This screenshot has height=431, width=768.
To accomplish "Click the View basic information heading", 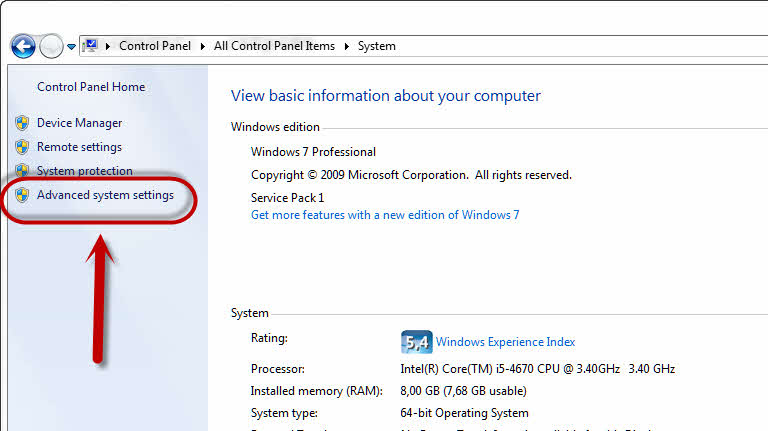I will 386,96.
